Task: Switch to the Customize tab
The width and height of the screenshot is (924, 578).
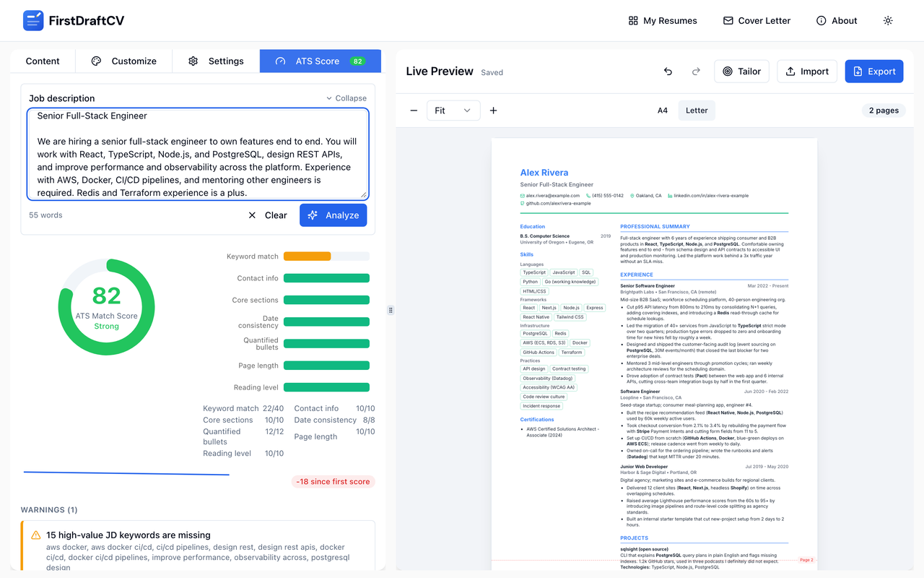Action: coord(123,61)
